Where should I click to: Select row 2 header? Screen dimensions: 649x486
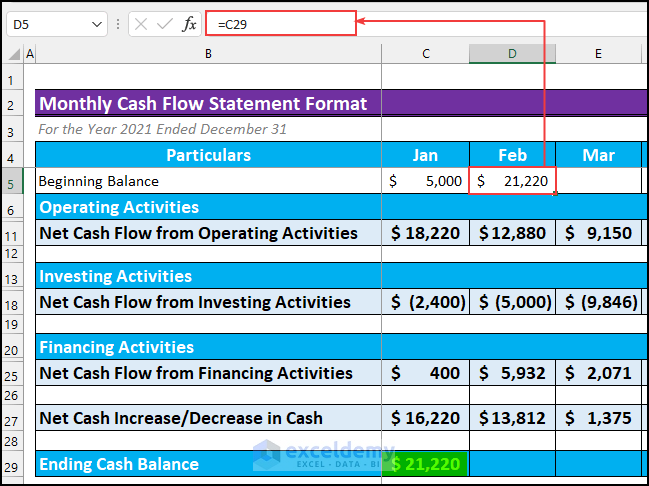[11, 105]
